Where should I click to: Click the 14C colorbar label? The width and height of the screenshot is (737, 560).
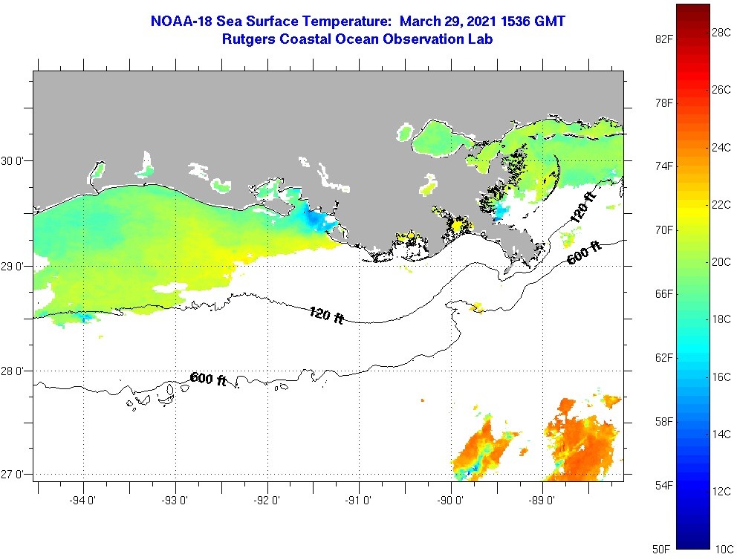click(x=721, y=434)
